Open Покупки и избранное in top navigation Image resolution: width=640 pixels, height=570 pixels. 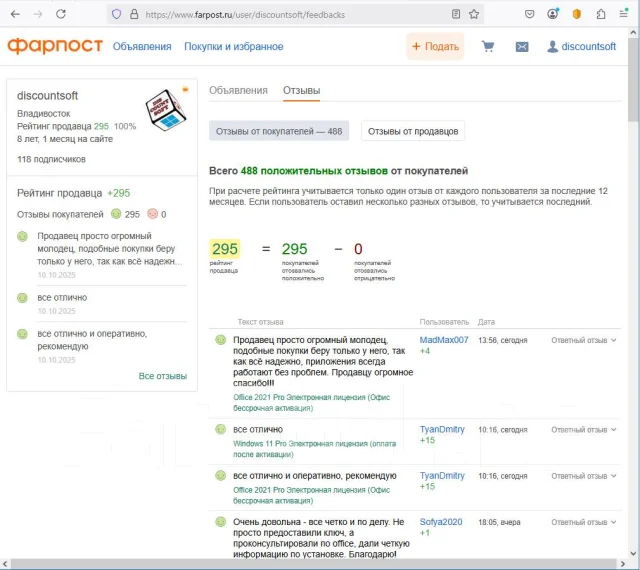[x=233, y=47]
